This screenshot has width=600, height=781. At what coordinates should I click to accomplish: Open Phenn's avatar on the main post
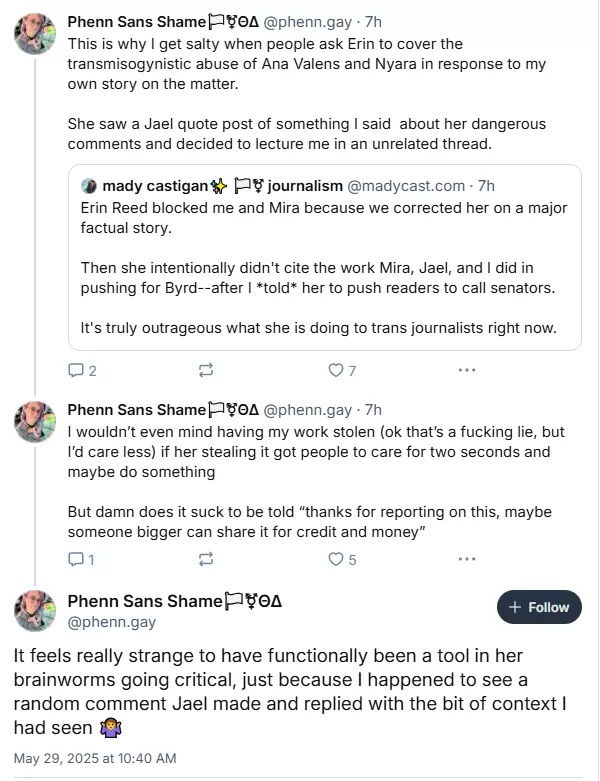(x=34, y=610)
